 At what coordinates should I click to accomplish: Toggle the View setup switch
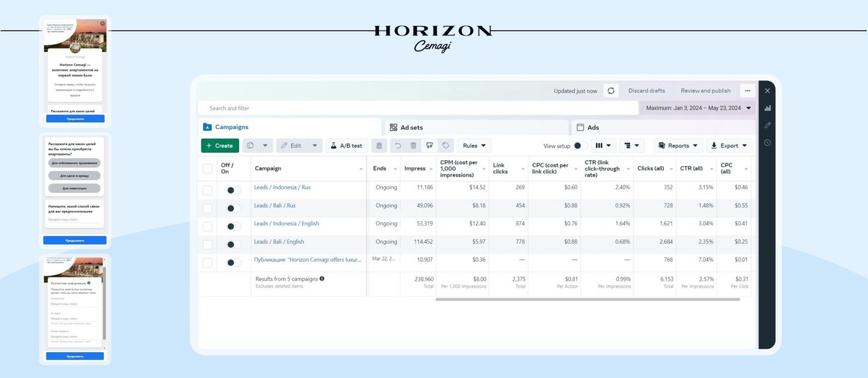point(580,146)
